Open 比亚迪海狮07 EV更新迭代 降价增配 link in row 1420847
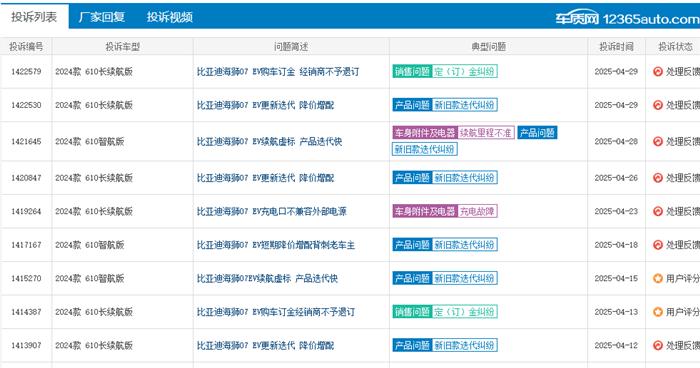The image size is (700, 368). point(265,178)
